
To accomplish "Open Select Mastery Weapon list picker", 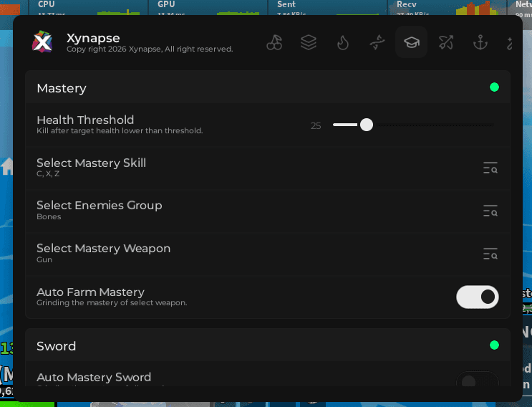I will click(490, 254).
